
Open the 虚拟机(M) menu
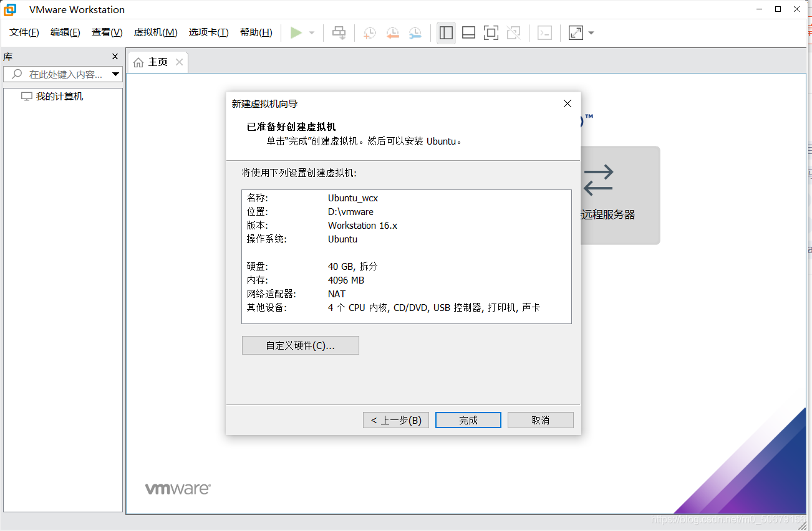click(156, 32)
